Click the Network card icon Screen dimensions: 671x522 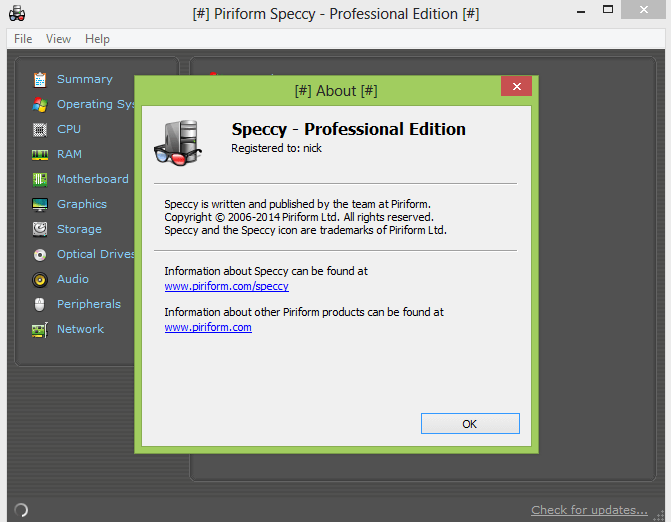click(x=40, y=330)
